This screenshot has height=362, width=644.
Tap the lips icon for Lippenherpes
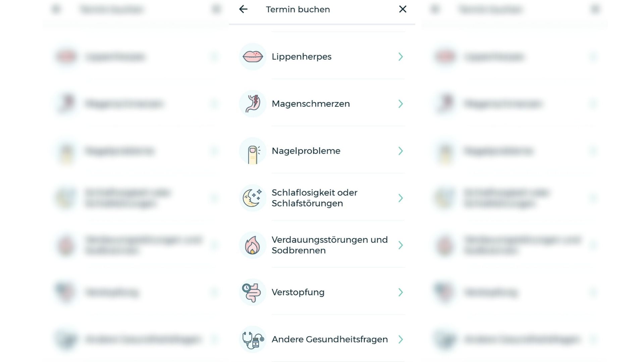click(253, 57)
